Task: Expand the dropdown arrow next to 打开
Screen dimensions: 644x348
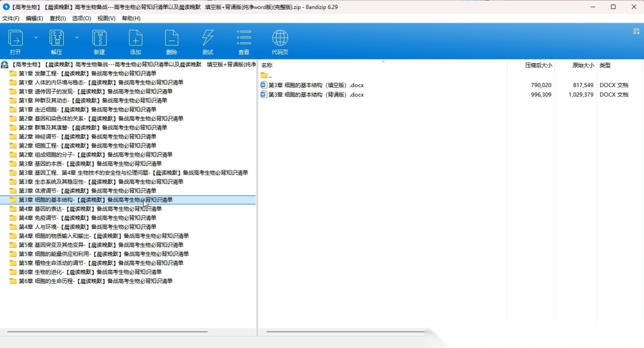Action: pyautogui.click(x=36, y=37)
